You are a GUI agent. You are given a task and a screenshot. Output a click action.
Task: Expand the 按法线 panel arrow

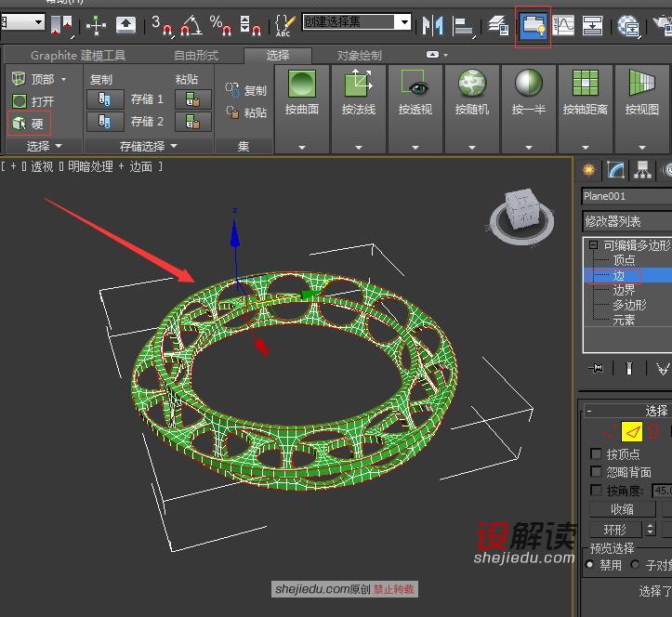point(359,148)
